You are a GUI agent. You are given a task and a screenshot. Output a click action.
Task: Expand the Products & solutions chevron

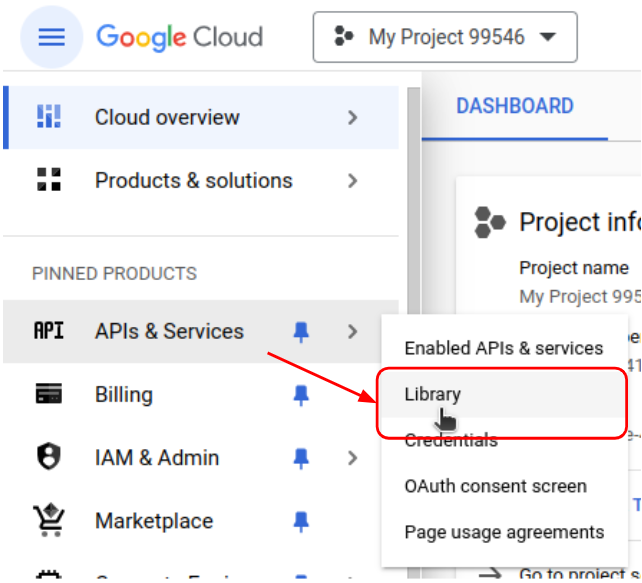coord(352,181)
